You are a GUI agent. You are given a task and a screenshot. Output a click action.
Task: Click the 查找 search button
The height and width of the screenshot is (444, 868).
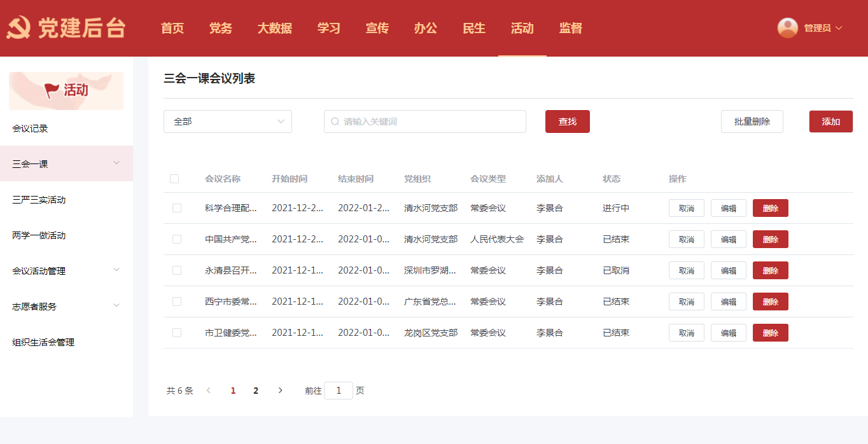click(x=567, y=121)
